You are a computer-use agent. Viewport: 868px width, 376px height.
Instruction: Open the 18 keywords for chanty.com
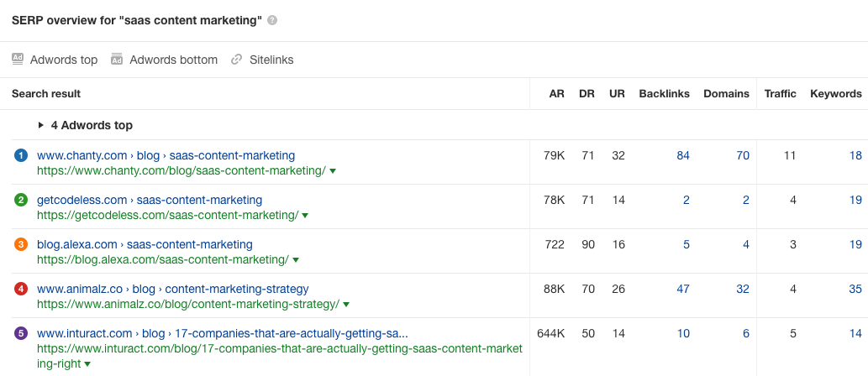856,155
